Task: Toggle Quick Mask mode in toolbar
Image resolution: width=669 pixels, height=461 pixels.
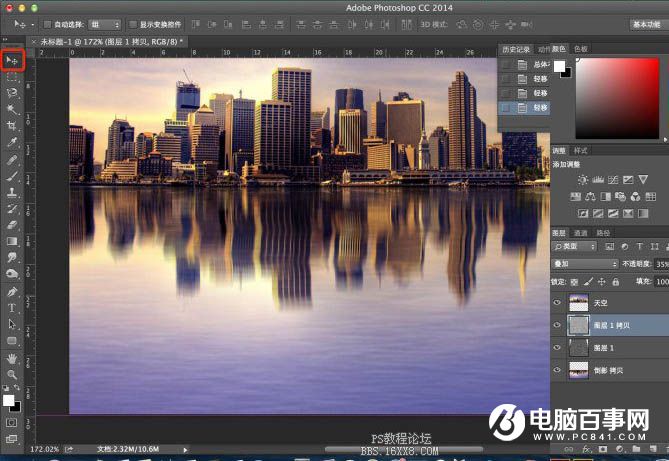Action: point(12,423)
